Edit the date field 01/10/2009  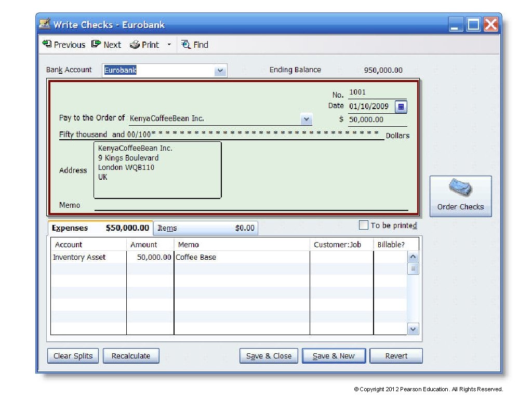(371, 106)
